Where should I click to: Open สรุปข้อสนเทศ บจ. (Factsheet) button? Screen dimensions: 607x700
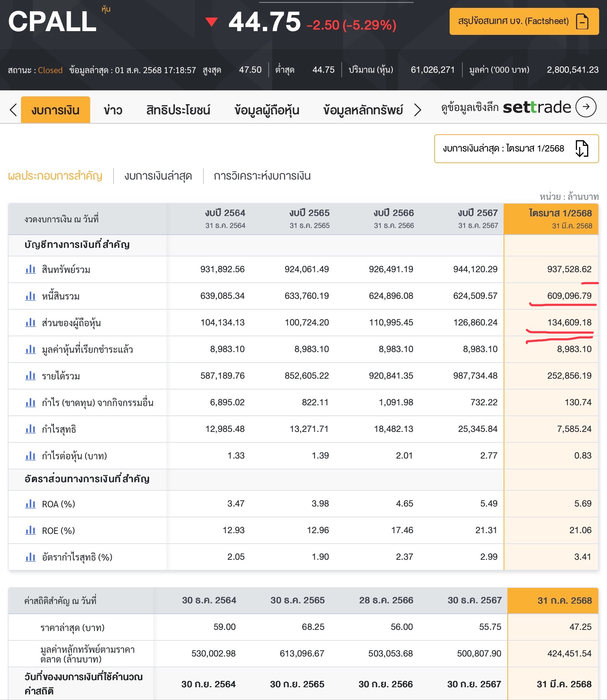tap(524, 21)
